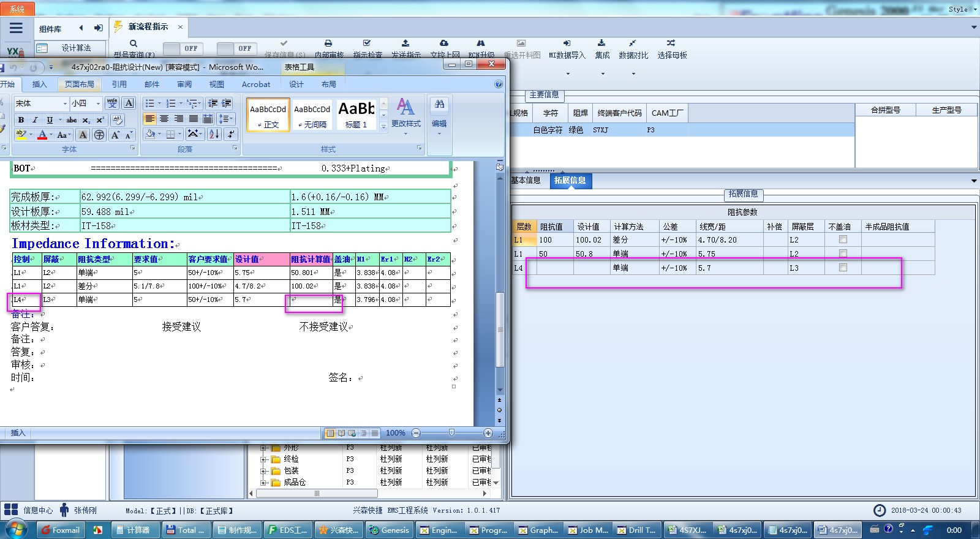Decrease paragraph indent
Screen dimensions: 980x539
point(213,103)
